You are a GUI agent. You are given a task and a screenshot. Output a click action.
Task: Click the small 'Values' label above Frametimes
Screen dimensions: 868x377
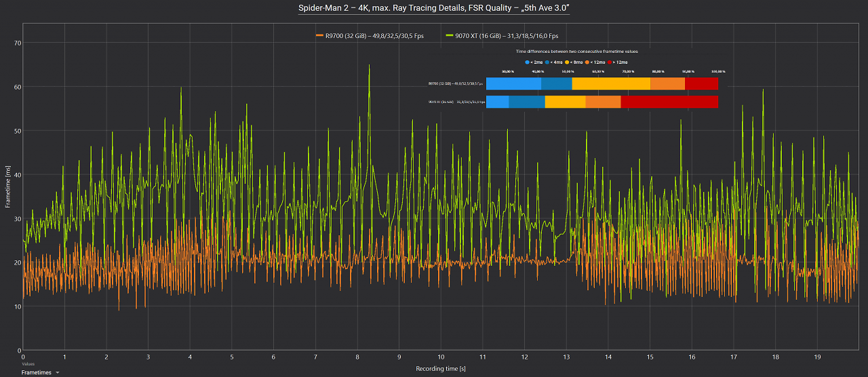click(27, 364)
